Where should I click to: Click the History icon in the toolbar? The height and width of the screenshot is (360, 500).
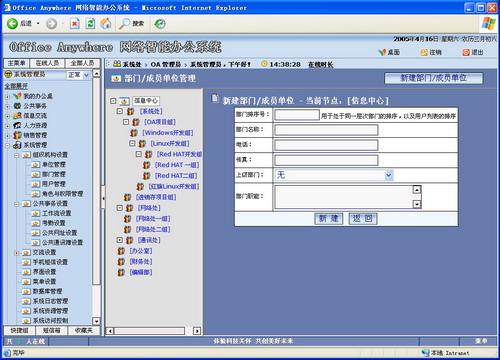pos(160,24)
